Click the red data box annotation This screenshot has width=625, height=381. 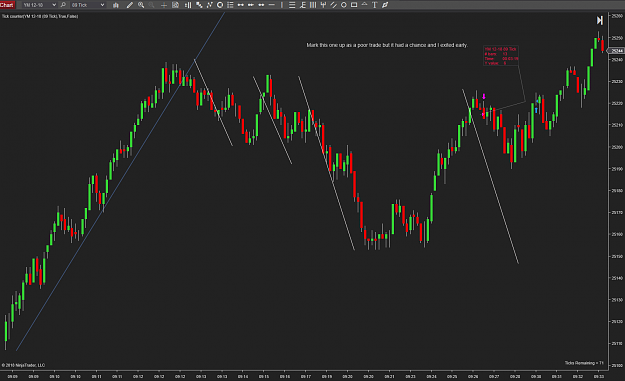501,56
